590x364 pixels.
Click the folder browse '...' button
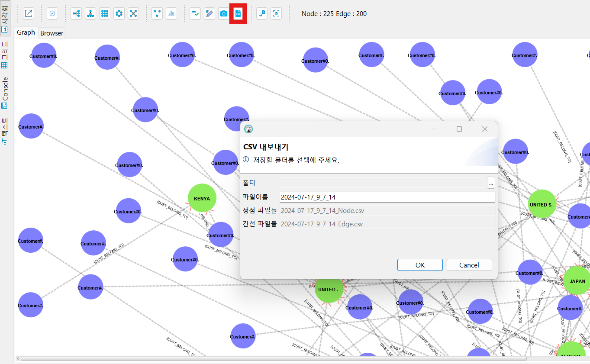491,183
